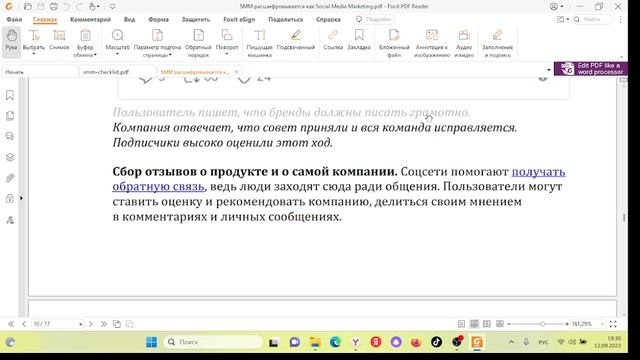The width and height of the screenshot is (640, 360).
Task: Go to next page arrow
Action: click(x=91, y=324)
